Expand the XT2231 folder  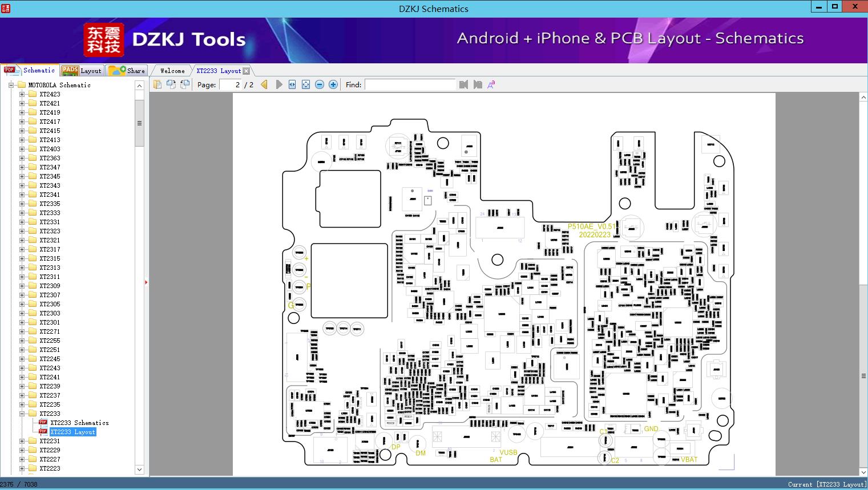[21, 440]
